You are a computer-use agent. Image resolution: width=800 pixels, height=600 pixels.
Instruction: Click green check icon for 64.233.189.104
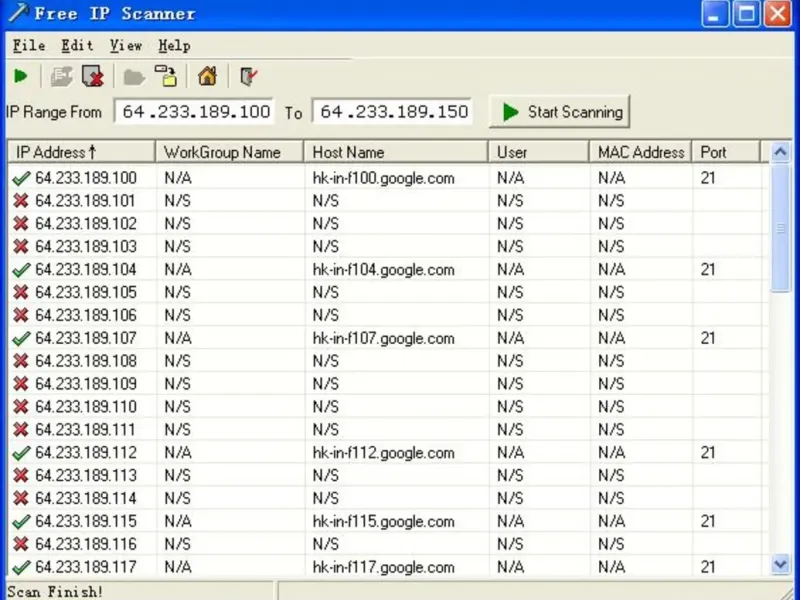pos(21,269)
